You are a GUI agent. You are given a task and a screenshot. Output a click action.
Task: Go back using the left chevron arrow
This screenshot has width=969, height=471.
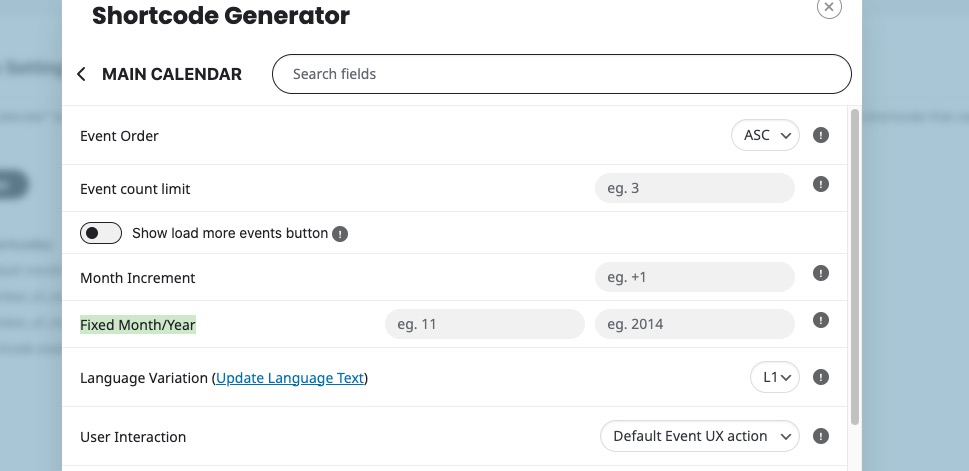[82, 74]
